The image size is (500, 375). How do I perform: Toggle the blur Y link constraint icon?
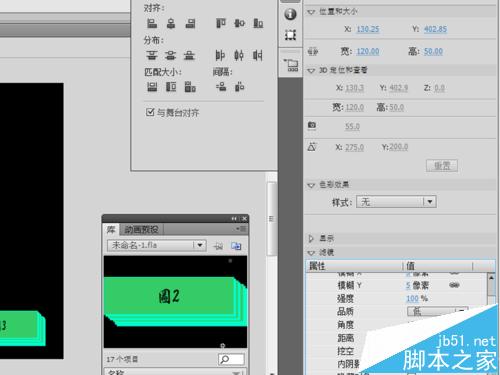pos(454,285)
